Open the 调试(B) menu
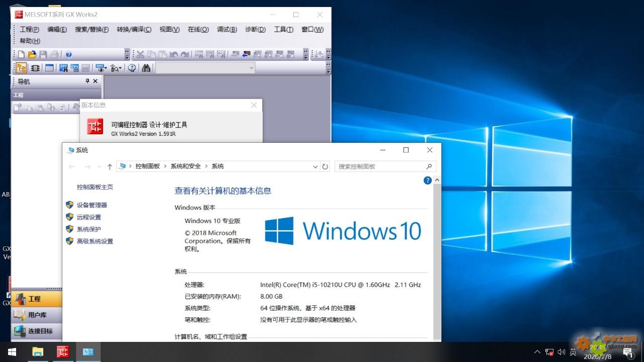644x362 pixels. (227, 29)
